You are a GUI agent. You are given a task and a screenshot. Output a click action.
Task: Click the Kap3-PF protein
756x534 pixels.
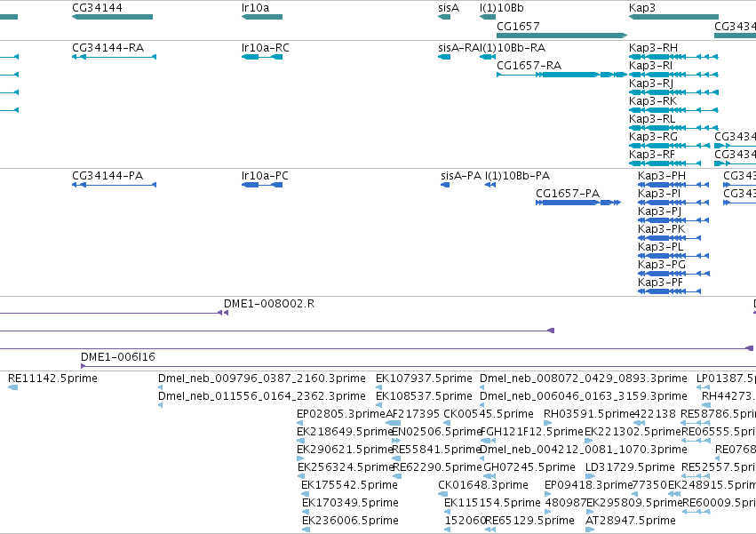[669, 291]
